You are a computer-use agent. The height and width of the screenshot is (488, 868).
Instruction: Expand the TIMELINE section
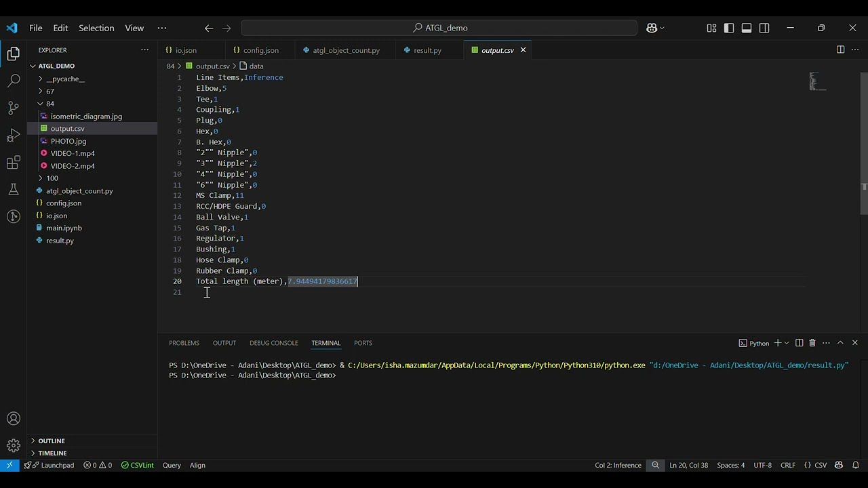pos(52,453)
